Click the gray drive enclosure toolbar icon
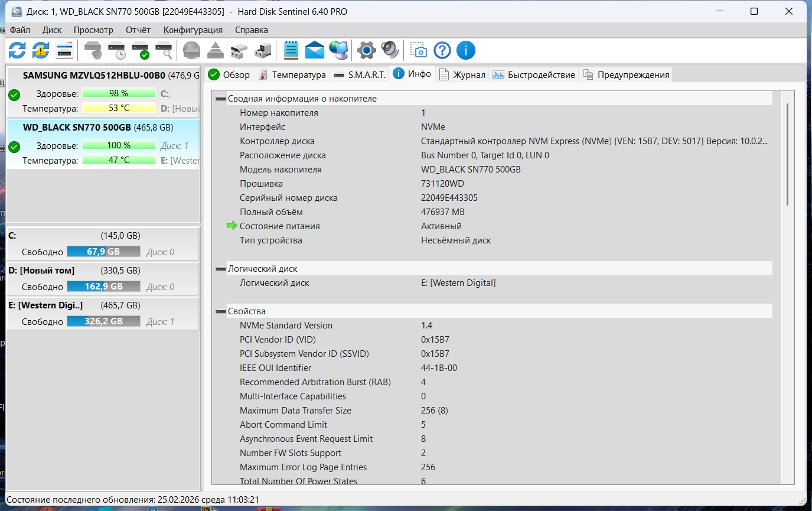 click(x=239, y=50)
